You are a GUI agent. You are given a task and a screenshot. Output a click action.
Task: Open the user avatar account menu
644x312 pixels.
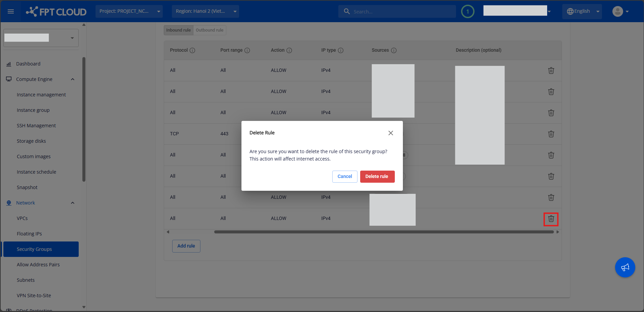pyautogui.click(x=620, y=11)
